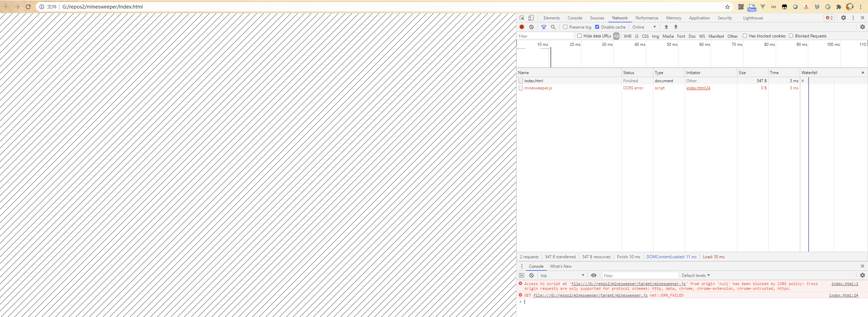
Task: Switch to the Elements tab
Action: pos(551,18)
